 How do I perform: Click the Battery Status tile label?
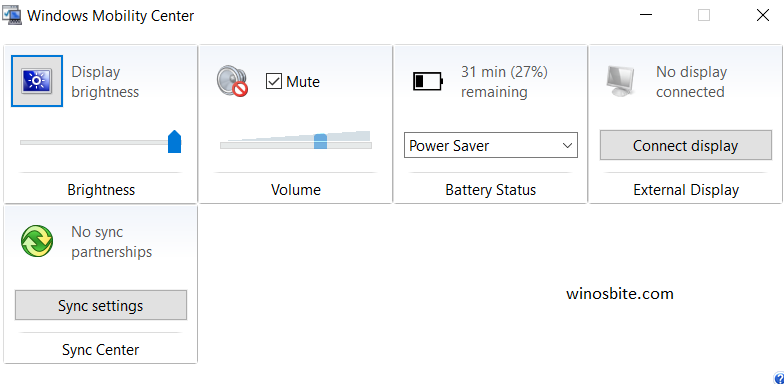coord(490,190)
